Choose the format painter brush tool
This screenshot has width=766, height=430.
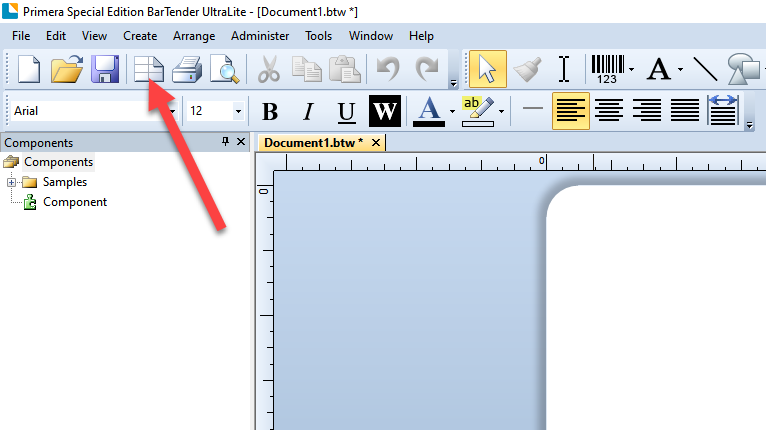click(528, 69)
